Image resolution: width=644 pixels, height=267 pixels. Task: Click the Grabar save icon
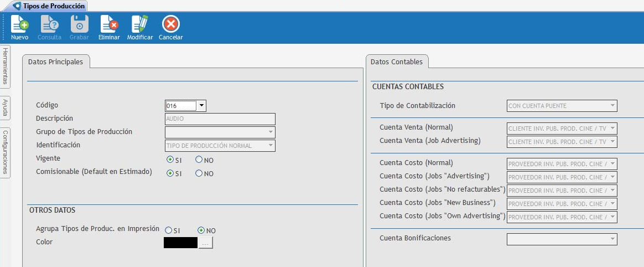pyautogui.click(x=79, y=25)
